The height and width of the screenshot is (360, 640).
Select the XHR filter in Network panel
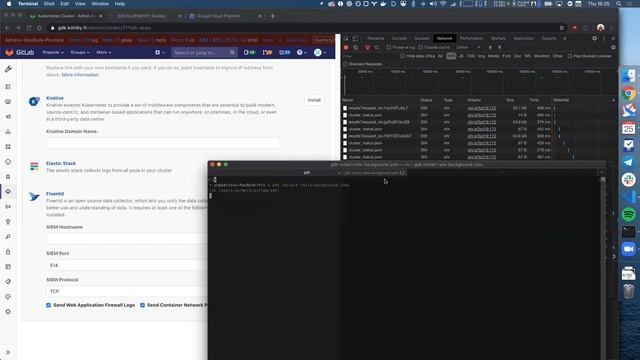click(451, 56)
